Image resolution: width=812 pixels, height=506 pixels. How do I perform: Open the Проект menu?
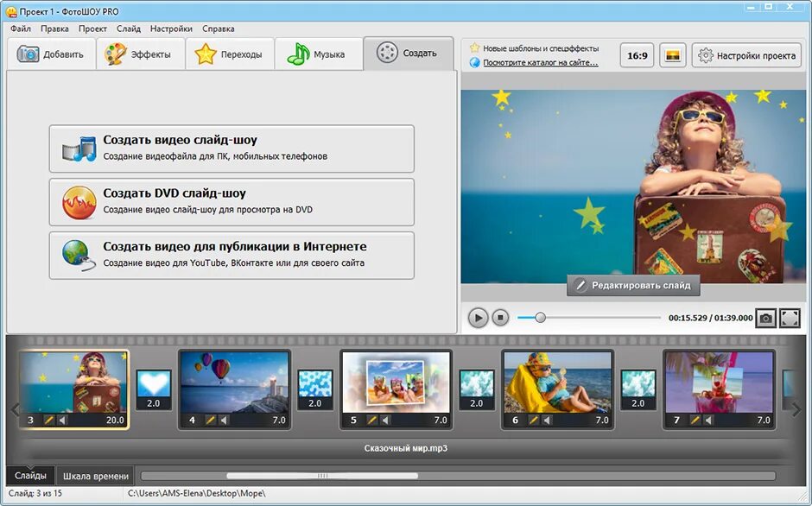point(92,28)
